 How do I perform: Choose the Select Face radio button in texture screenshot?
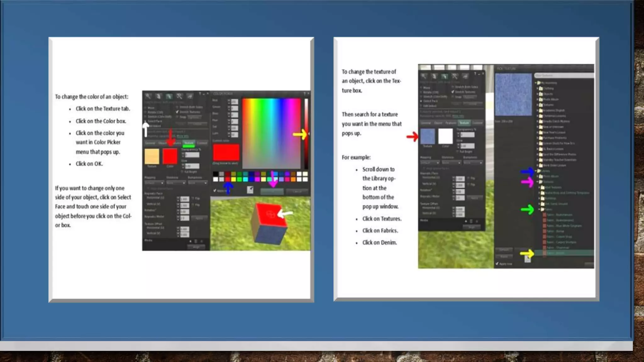click(x=421, y=101)
